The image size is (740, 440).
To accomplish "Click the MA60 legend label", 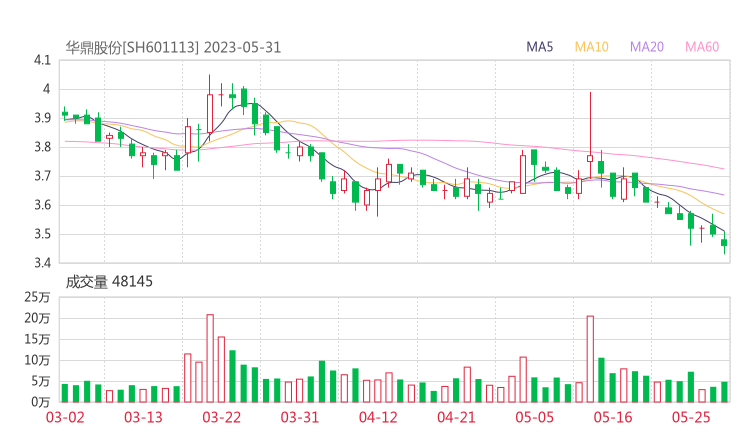I will coord(702,47).
